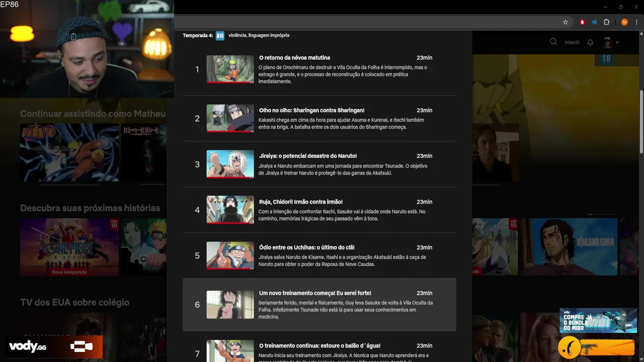Viewport: 644px width, 362px height.
Task: Play episode 5 thumbnail Ódio entre os Uchihas
Action: [230, 255]
